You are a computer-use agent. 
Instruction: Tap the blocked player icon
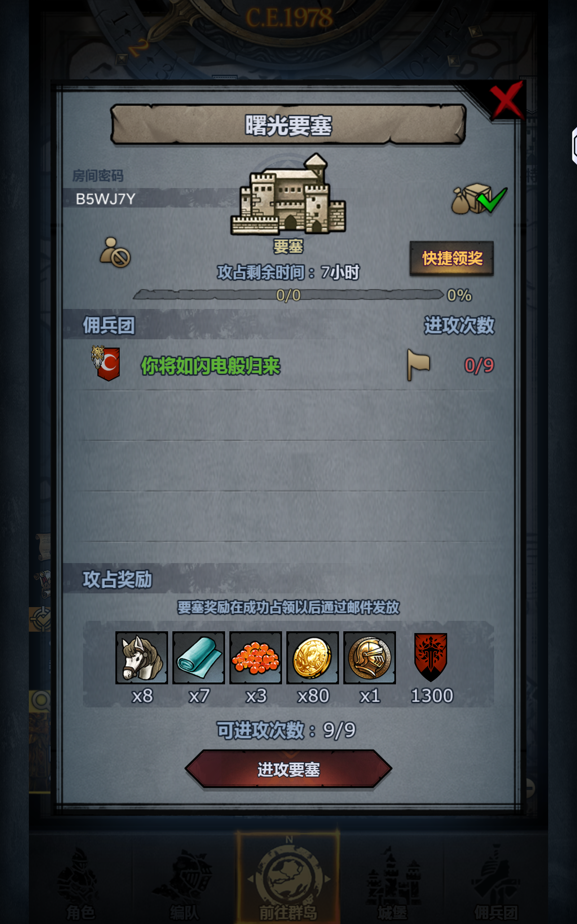115,252
